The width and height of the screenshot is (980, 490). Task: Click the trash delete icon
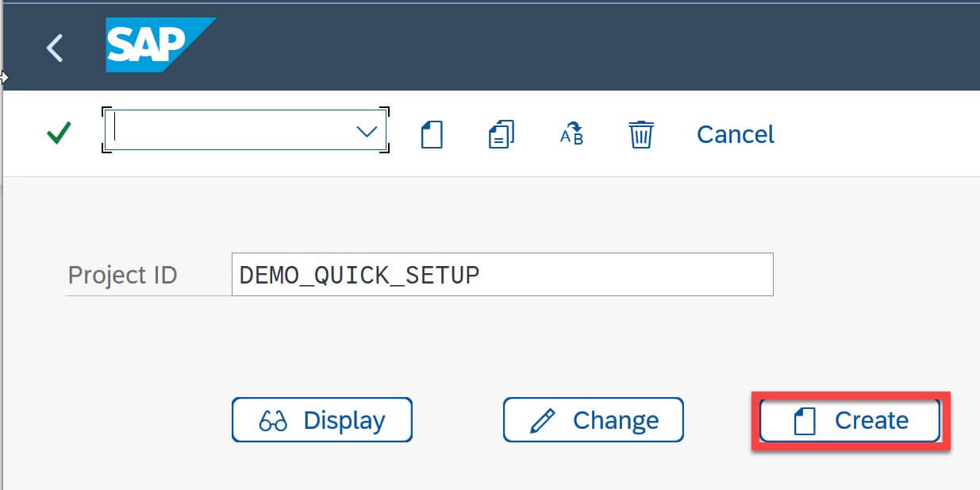tap(640, 135)
